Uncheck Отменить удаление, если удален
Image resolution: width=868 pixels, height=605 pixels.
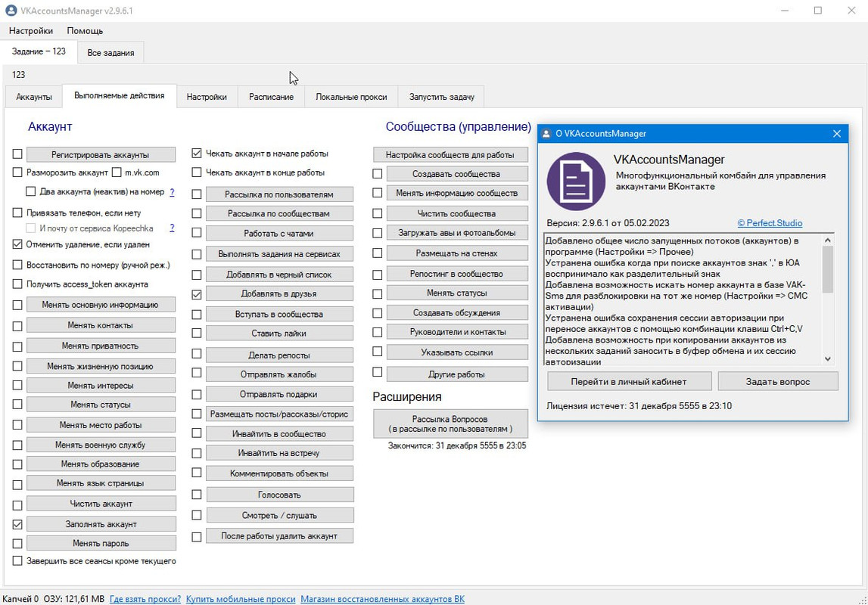tap(17, 244)
